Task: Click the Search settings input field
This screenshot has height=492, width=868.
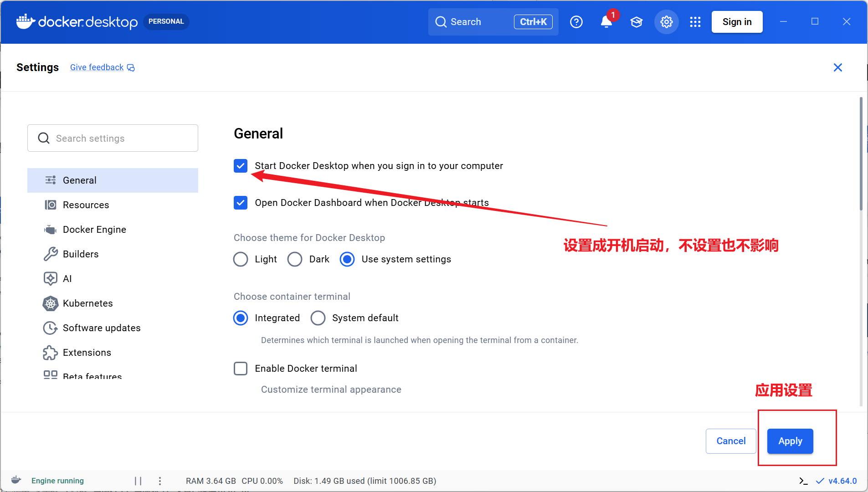Action: coord(113,138)
